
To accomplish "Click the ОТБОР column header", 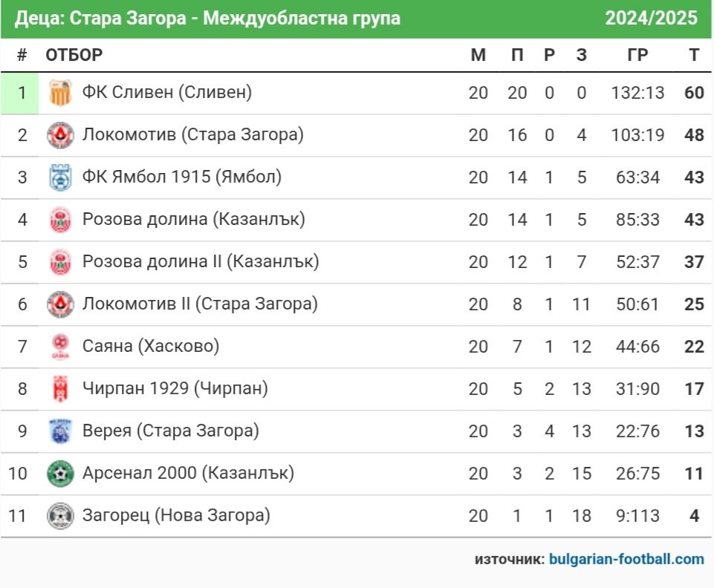I will [74, 55].
